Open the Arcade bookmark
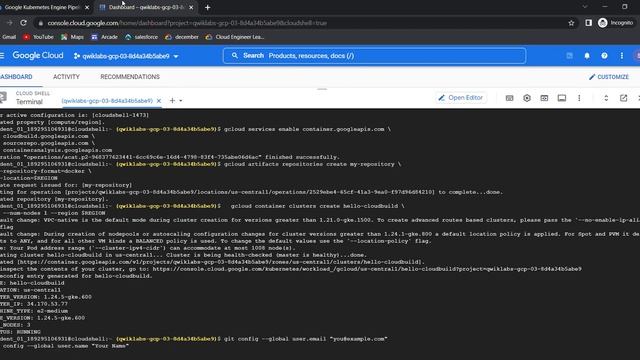This screenshot has height=360, width=640. click(104, 37)
